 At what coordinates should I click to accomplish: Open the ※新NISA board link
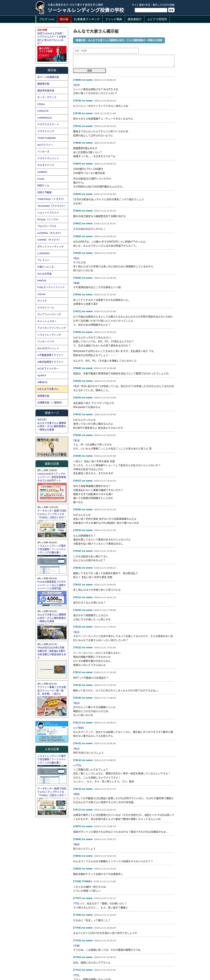[52, 382]
